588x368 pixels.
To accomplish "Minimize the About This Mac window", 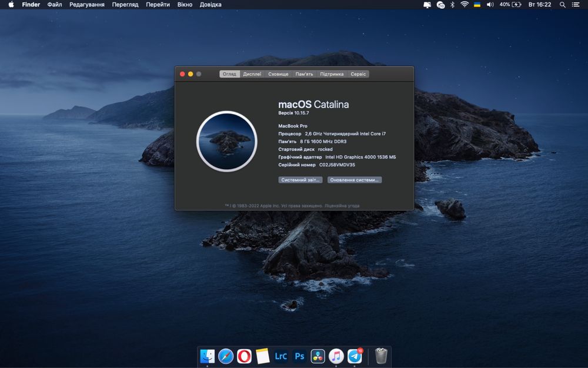I will click(191, 74).
